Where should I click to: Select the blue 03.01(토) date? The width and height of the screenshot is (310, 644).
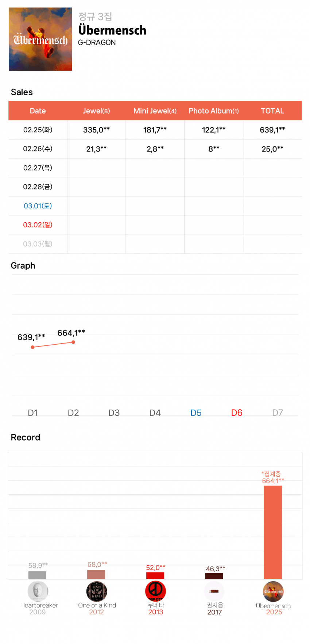point(38,206)
